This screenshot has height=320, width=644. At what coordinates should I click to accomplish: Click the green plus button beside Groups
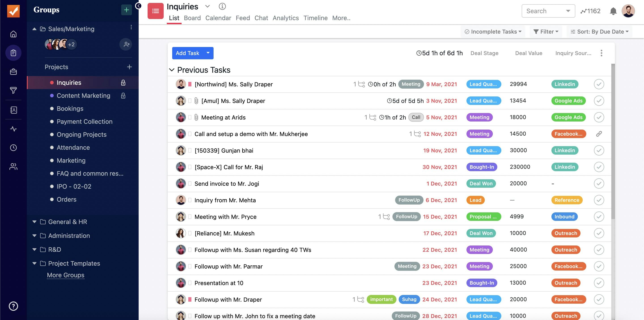pyautogui.click(x=126, y=10)
